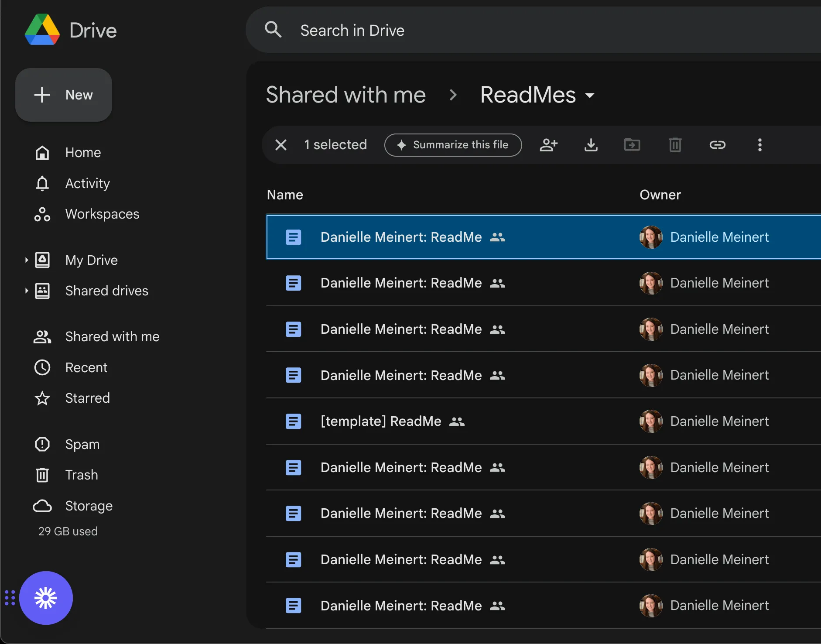This screenshot has height=644, width=821.
Task: Click Summarize this file button
Action: tap(453, 145)
